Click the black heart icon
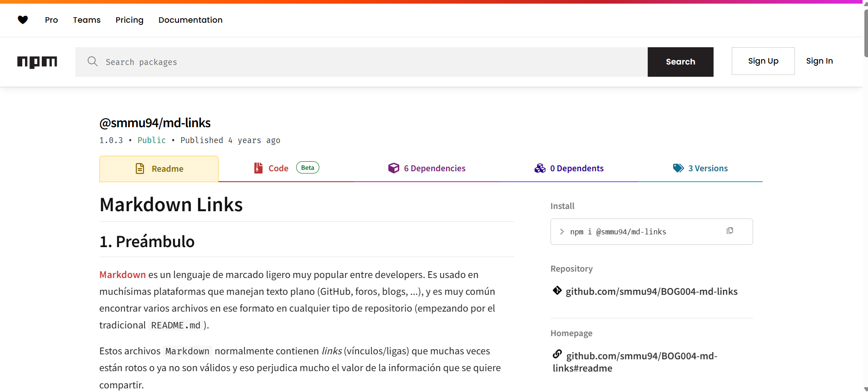Viewport: 868px width, 392px height. pyautogui.click(x=23, y=20)
